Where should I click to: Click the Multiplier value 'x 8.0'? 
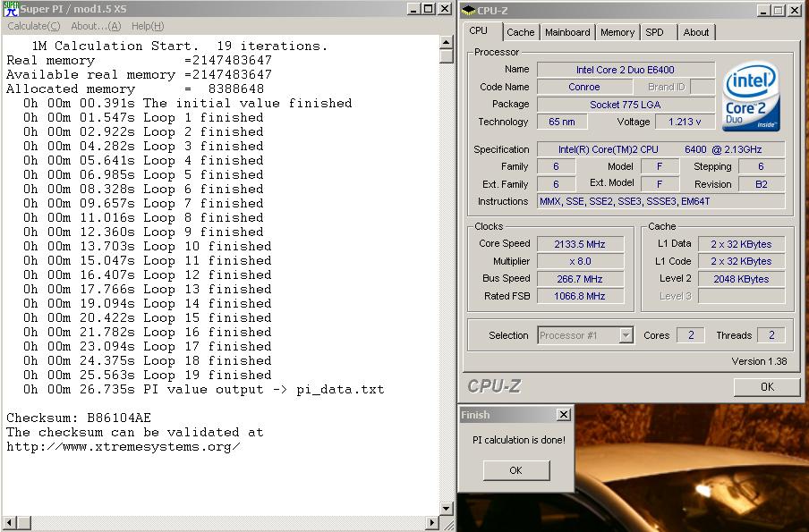(x=580, y=261)
